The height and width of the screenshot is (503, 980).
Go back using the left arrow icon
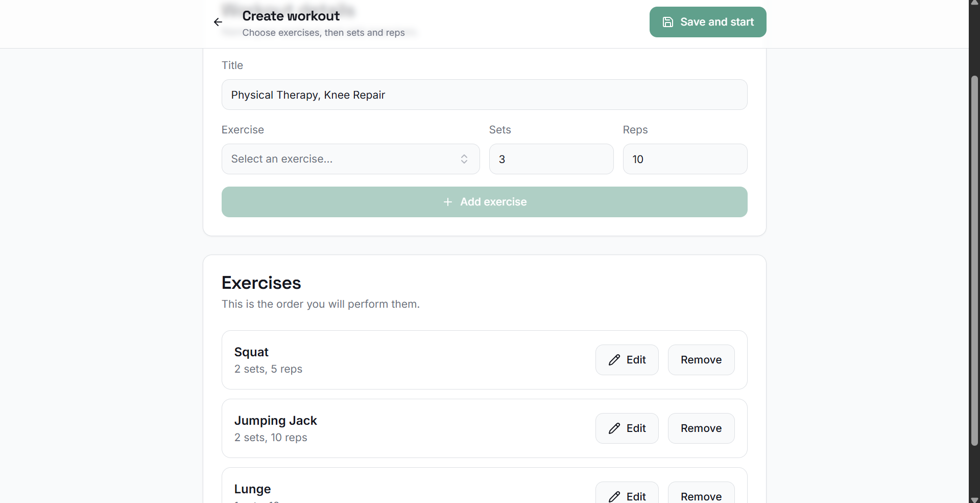tap(218, 22)
